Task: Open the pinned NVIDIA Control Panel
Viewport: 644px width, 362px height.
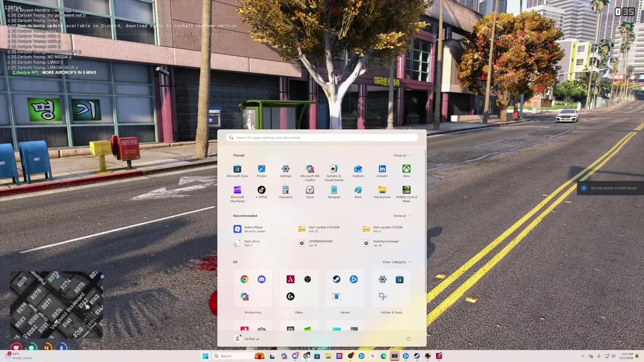Action: coord(406,194)
